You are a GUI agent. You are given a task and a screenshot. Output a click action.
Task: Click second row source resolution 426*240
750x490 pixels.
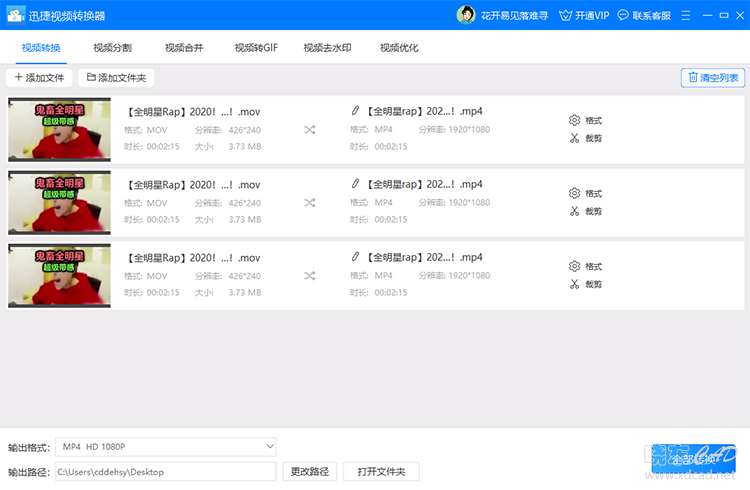pos(244,203)
